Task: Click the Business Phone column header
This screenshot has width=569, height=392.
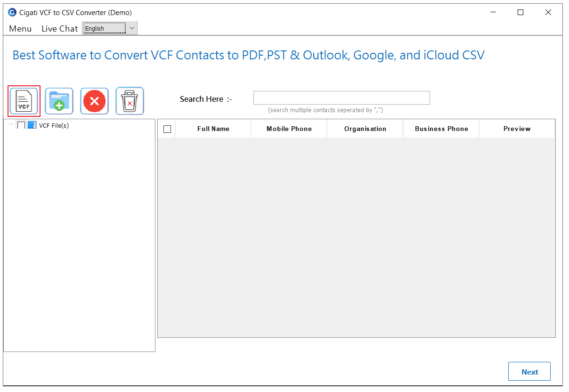Action: click(441, 129)
